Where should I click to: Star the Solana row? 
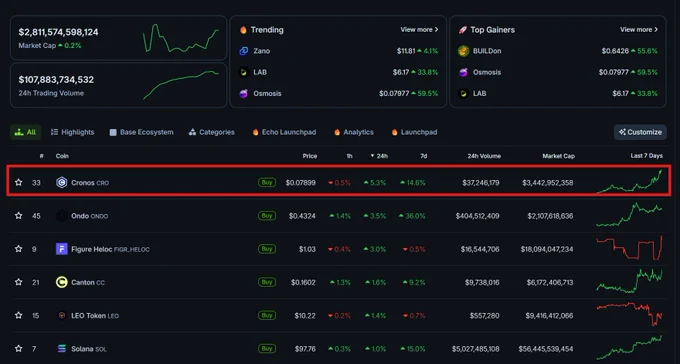coord(18,348)
